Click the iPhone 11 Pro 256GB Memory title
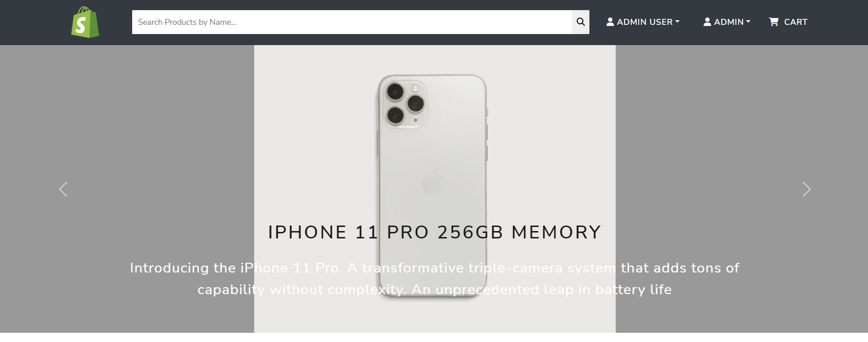868x342 pixels. pos(435,232)
